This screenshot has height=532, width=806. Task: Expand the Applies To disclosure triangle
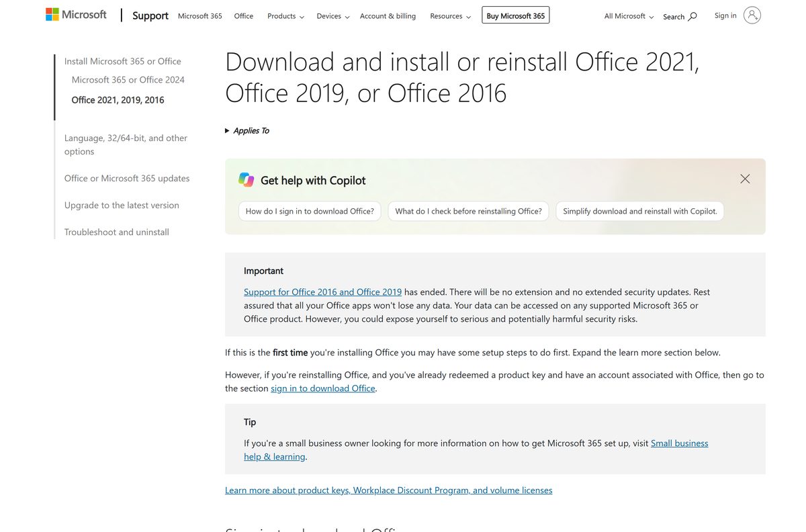point(227,130)
